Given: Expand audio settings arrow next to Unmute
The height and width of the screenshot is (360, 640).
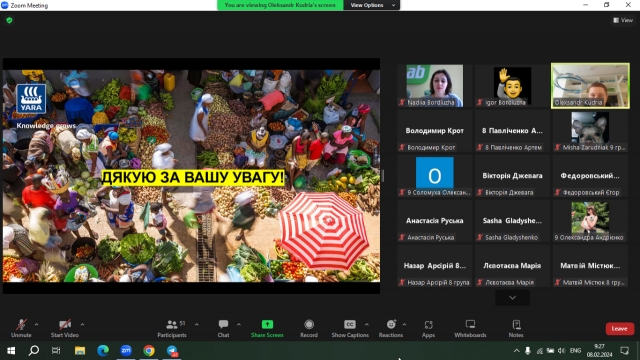Looking at the screenshot, I should click(x=36, y=324).
